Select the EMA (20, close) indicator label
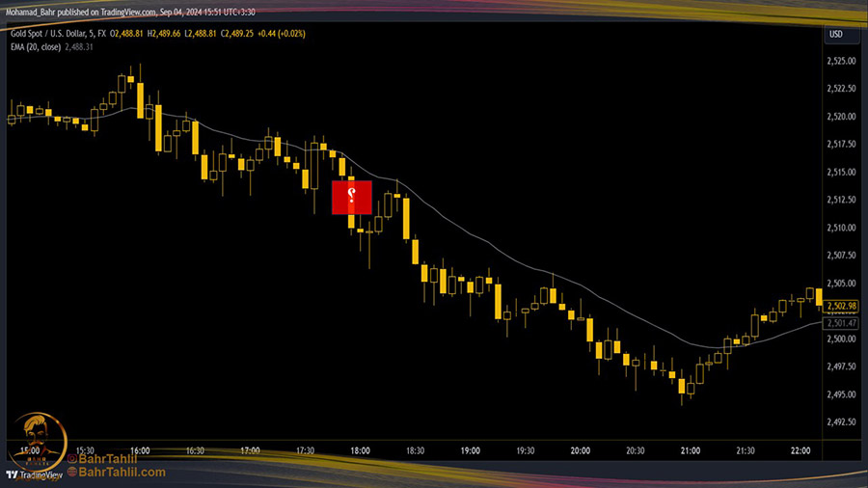This screenshot has width=868, height=488. pos(37,46)
